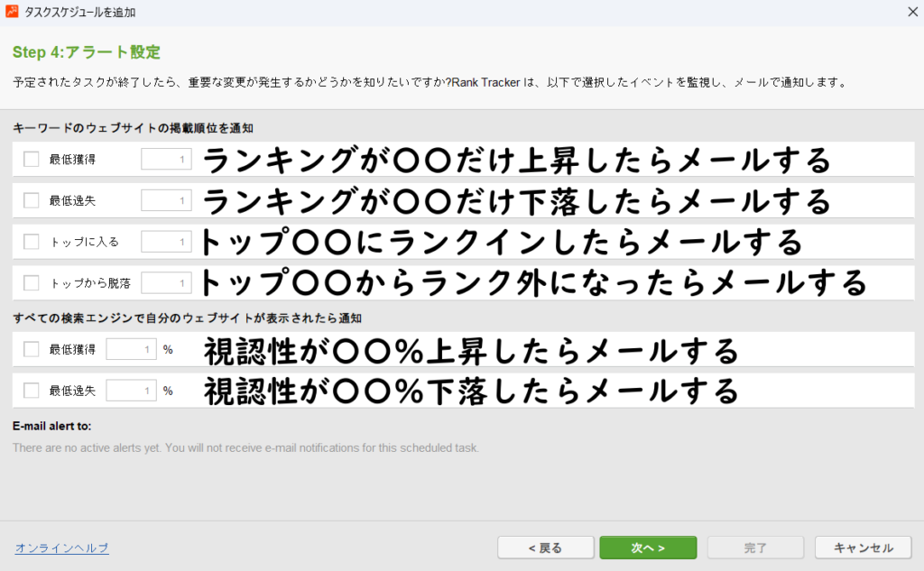Click the キーワードのウェブサイトの掲載順位を通知 section label
This screenshot has height=571, width=924.
pos(134,128)
